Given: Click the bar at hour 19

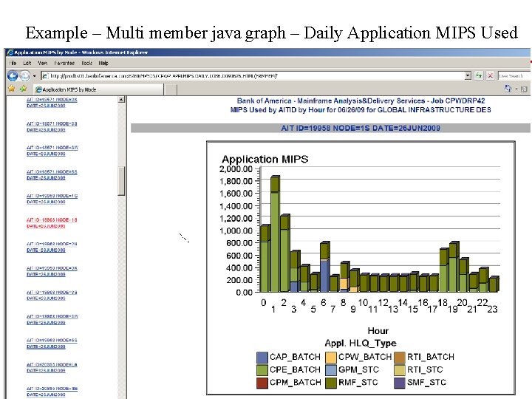Looking at the screenshot, I should click(x=454, y=267).
